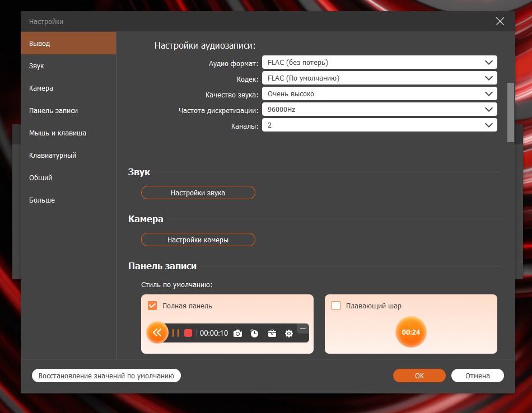Click the minimize dash on recording panel
The width and height of the screenshot is (532, 413).
(302, 328)
